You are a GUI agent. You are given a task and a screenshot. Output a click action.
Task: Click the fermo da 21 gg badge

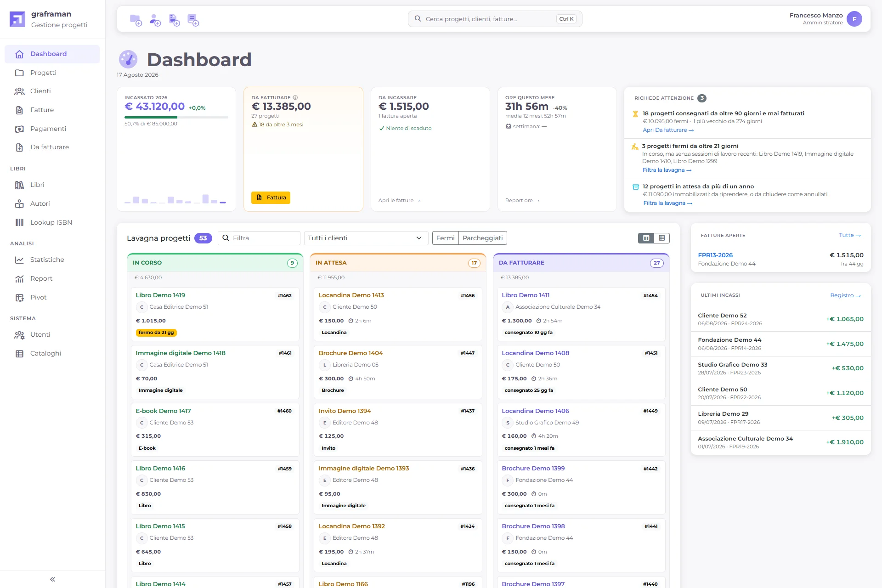tap(156, 333)
